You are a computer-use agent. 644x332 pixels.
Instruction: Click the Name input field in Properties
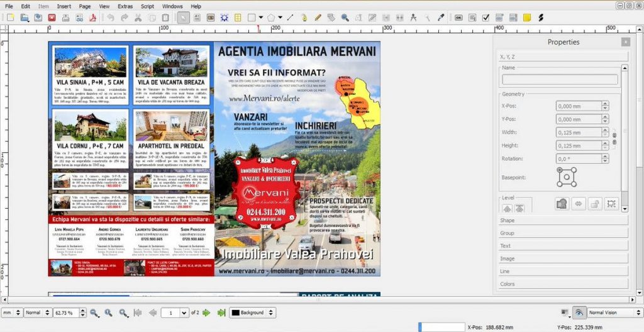[x=560, y=80]
